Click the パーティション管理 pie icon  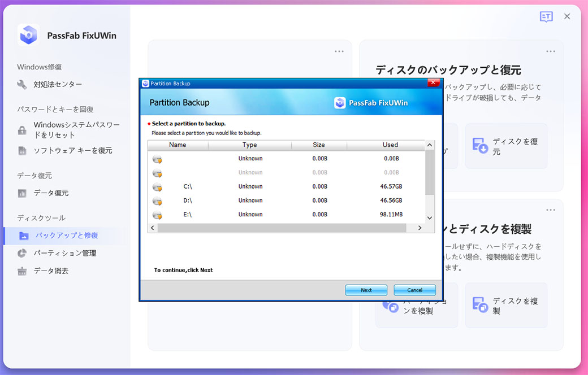point(22,253)
